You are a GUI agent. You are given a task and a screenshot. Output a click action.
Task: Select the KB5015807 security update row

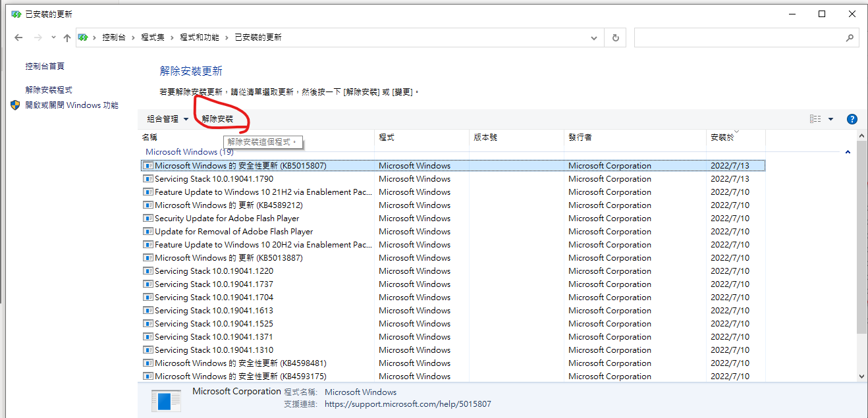pos(453,166)
